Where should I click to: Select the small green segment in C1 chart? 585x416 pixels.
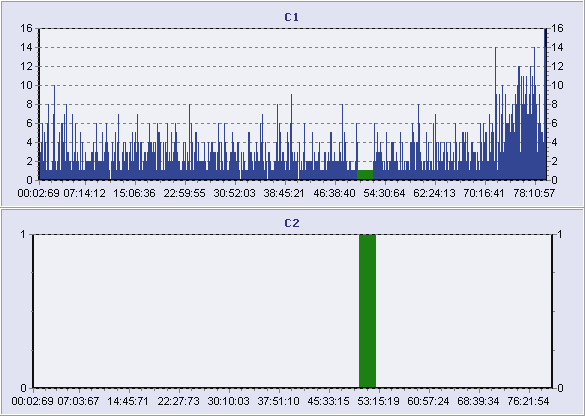click(x=365, y=175)
